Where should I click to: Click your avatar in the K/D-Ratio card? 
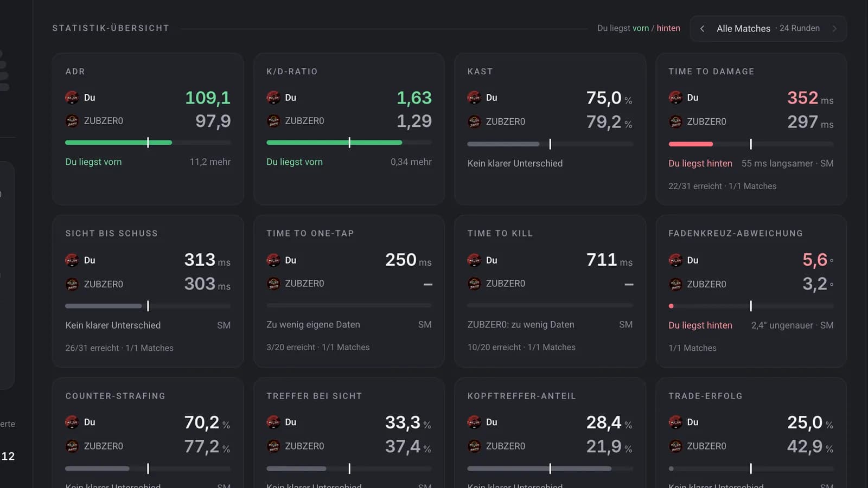tap(273, 98)
